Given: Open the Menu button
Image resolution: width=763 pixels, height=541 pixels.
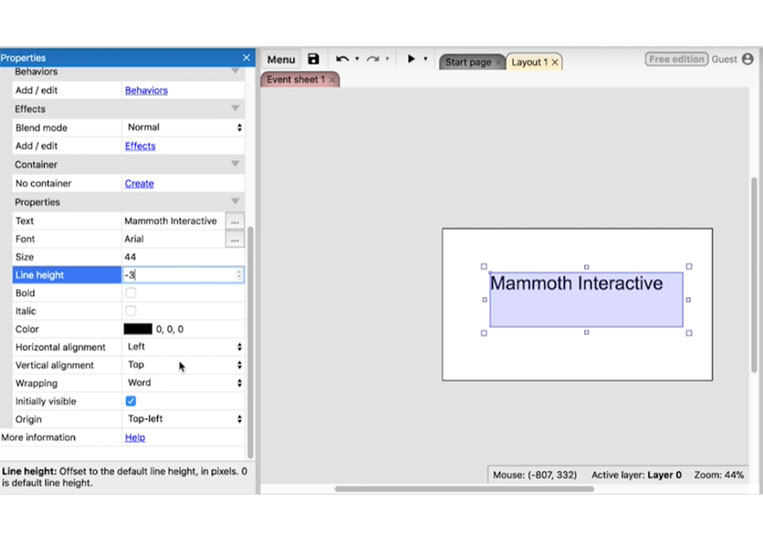Looking at the screenshot, I should [x=281, y=59].
